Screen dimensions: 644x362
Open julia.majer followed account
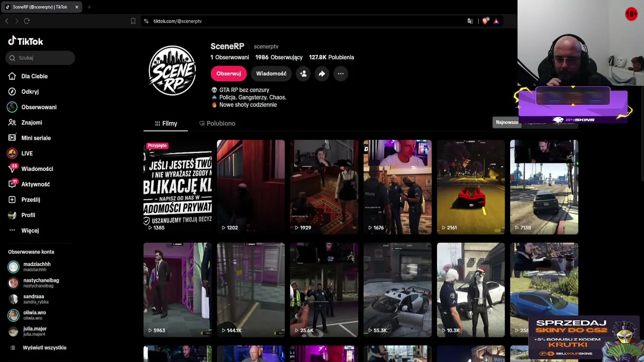[28, 331]
